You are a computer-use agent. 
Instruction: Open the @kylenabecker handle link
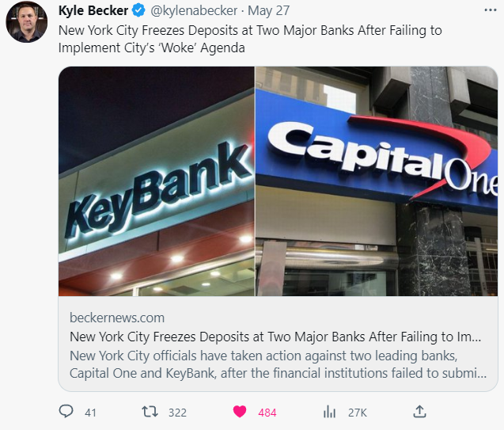194,10
